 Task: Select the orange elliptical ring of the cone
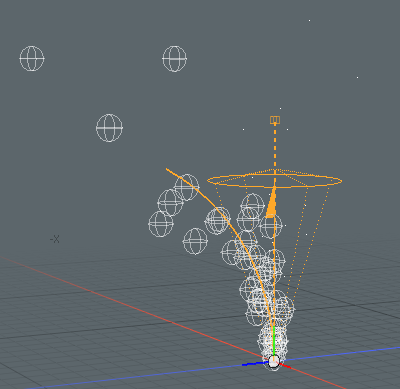[x=274, y=181]
